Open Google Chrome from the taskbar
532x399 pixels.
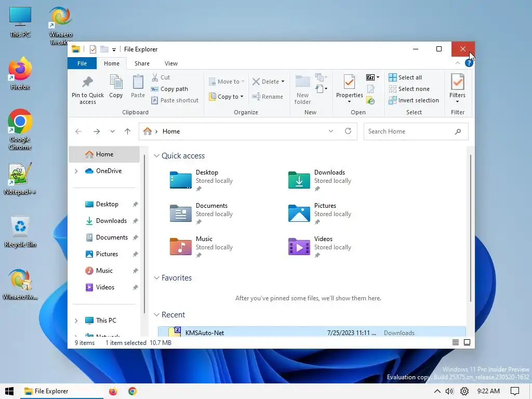132,391
